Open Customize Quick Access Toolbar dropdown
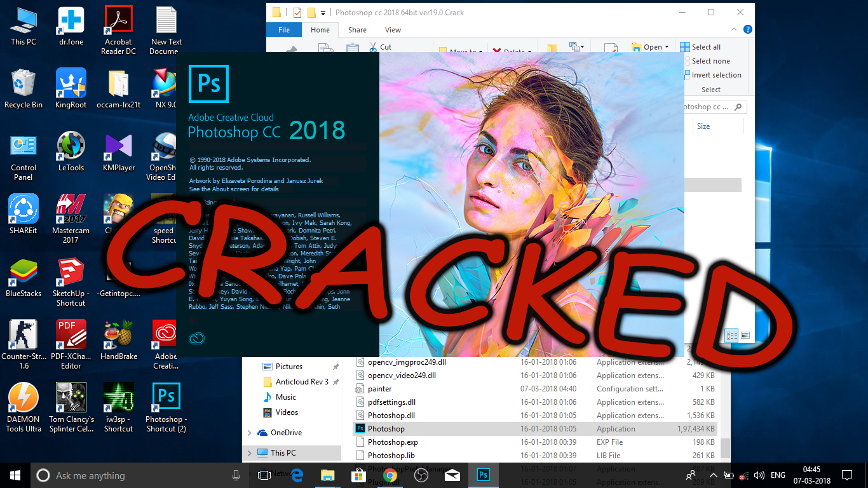 coord(323,13)
